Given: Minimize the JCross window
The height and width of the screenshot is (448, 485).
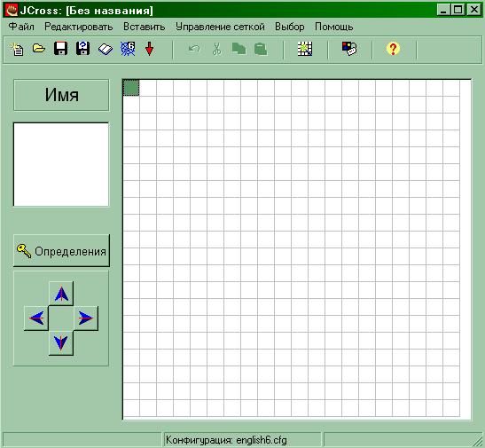Looking at the screenshot, I should [x=443, y=11].
